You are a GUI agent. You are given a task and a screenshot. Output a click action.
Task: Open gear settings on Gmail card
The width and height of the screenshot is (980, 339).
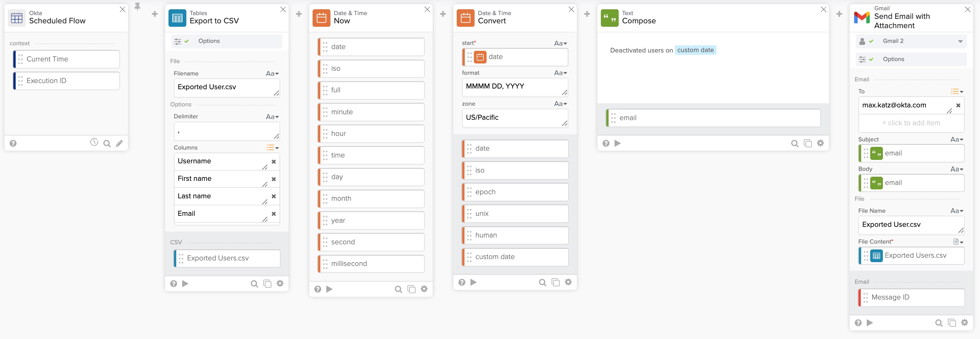click(x=965, y=323)
